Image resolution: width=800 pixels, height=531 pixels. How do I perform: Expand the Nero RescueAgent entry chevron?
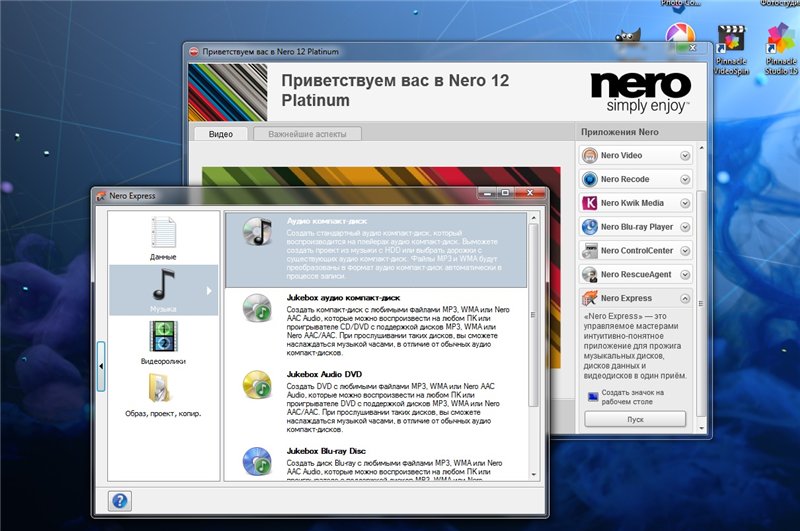click(685, 274)
